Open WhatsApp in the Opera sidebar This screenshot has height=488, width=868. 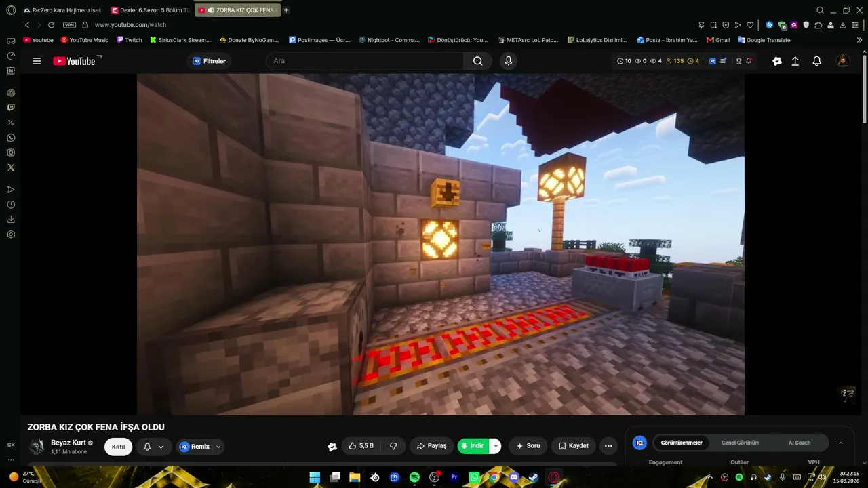(11, 138)
